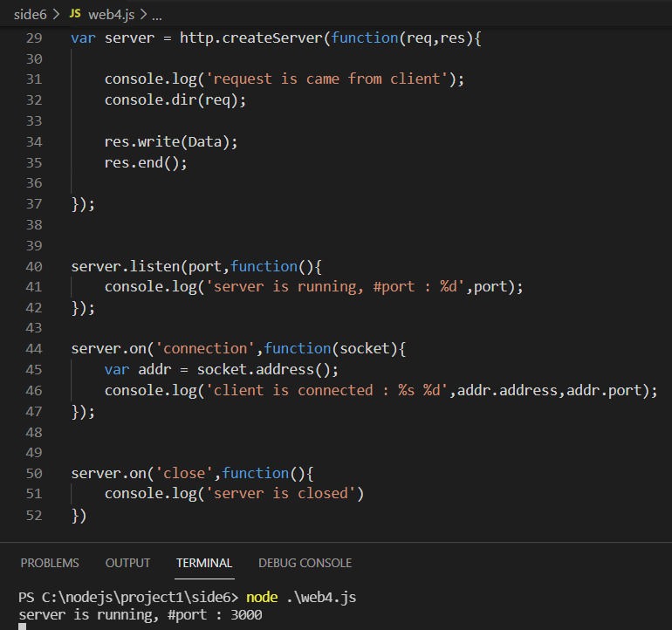Place cursor on 'http.createServer' text
672x630 pixels.
pyautogui.click(x=251, y=38)
